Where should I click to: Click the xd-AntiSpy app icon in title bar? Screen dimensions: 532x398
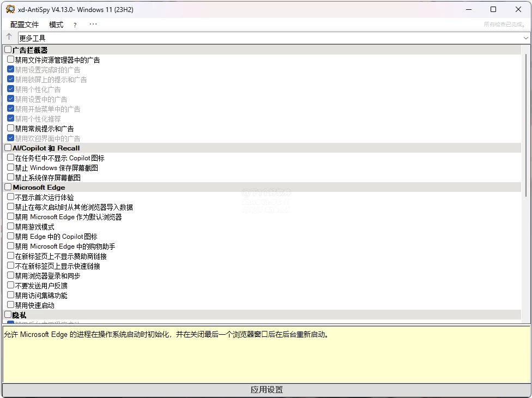coord(10,9)
